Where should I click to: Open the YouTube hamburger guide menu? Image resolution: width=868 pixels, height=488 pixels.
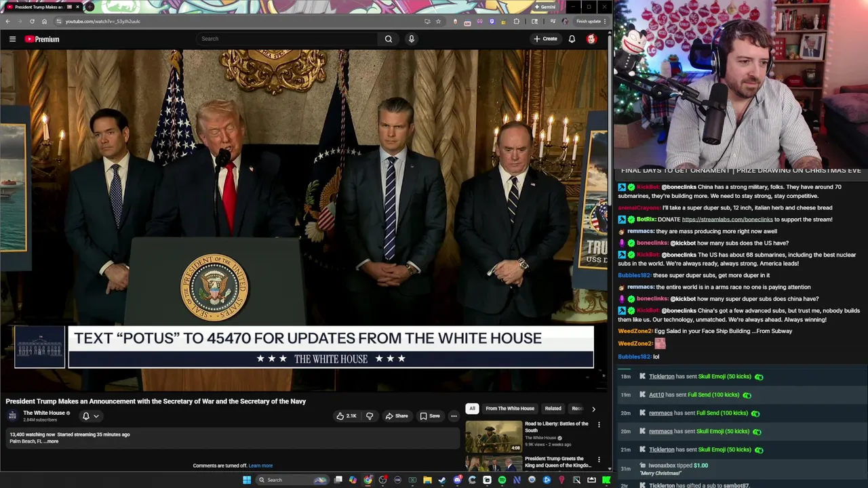12,39
